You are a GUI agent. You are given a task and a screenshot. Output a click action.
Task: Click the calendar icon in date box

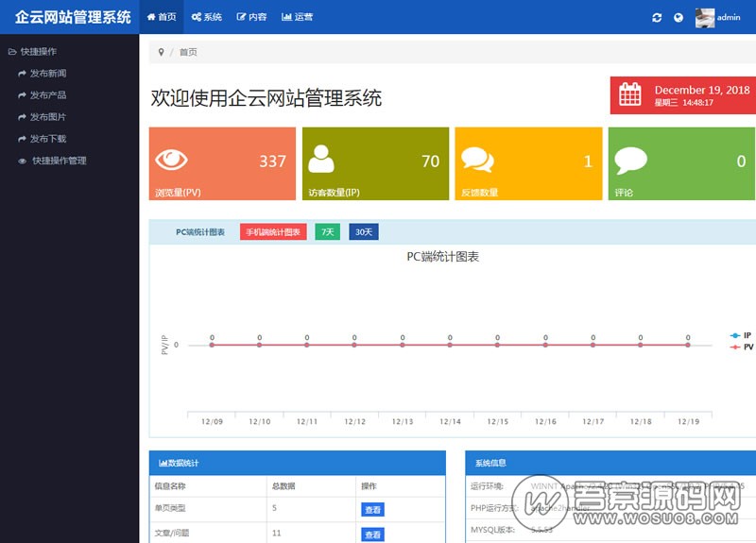630,94
